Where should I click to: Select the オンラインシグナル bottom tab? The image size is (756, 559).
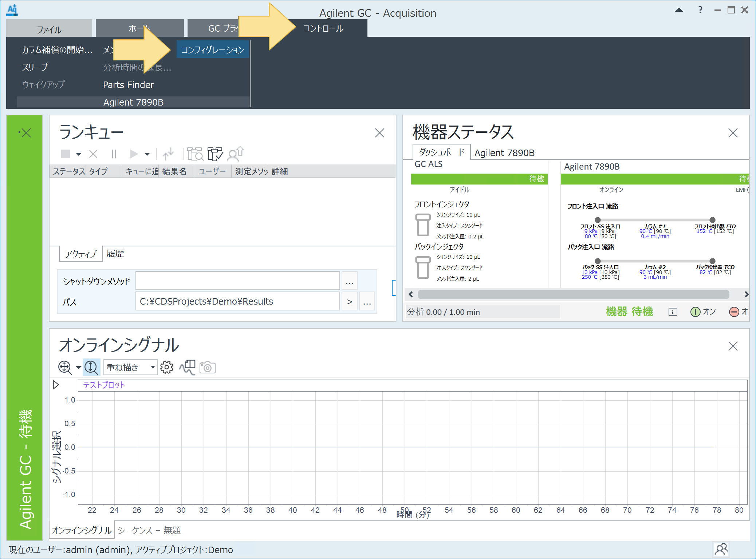(82, 530)
